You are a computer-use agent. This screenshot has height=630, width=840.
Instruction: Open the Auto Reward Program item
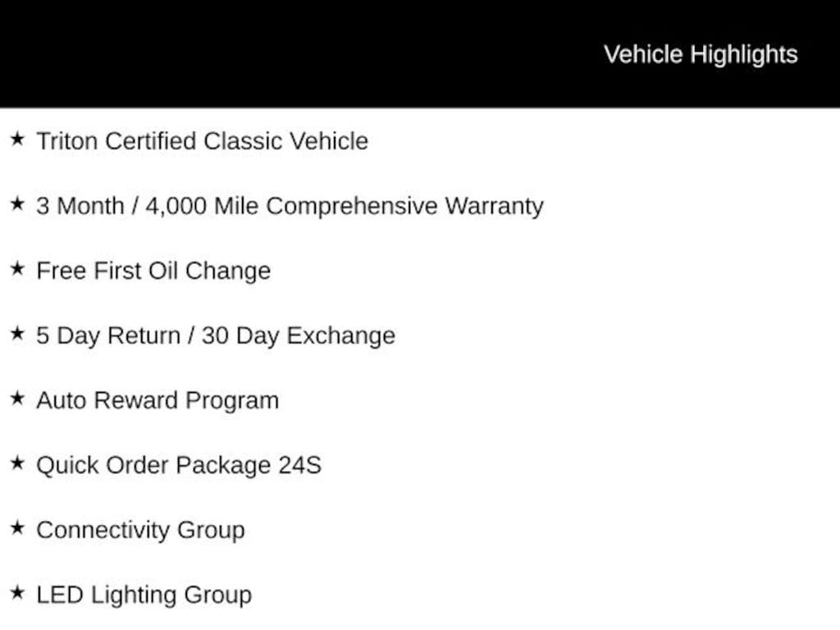[x=157, y=400]
